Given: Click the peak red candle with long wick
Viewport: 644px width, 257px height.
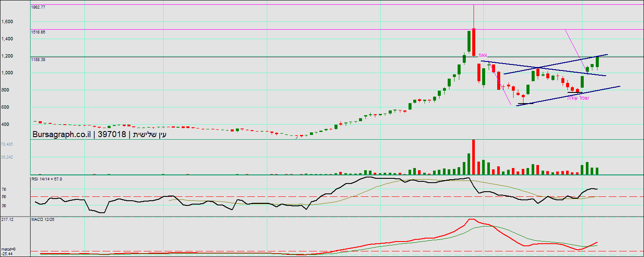Looking at the screenshot, I should (474, 42).
